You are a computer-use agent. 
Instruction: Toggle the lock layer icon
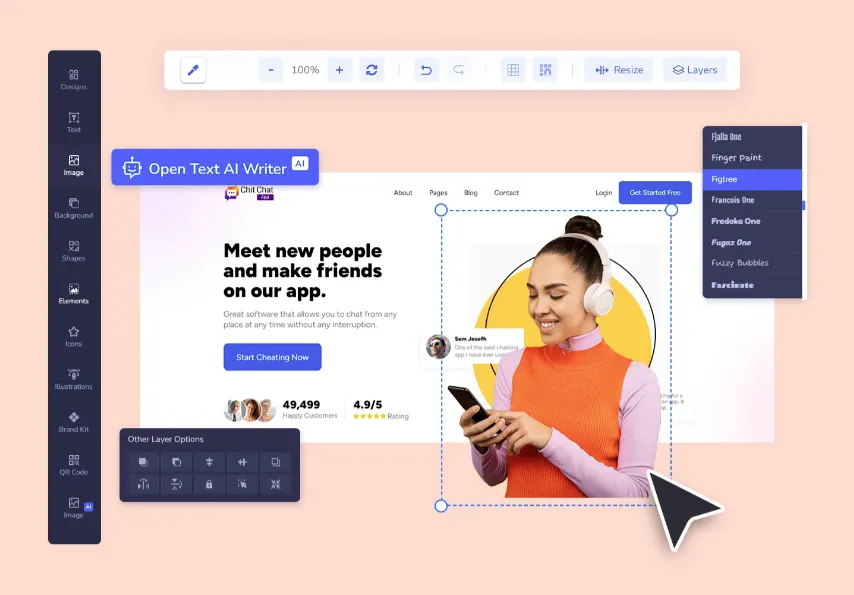point(209,484)
